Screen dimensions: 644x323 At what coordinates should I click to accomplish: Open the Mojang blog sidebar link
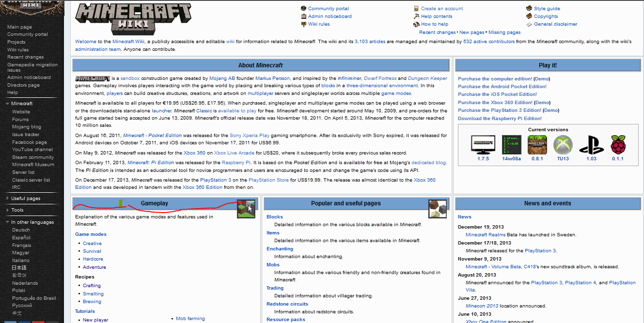tap(27, 127)
